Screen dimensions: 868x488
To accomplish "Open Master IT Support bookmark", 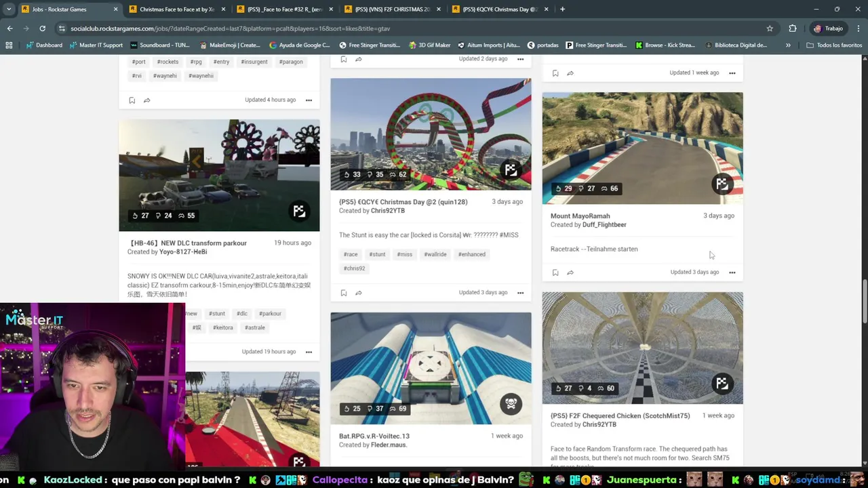I will 96,45.
